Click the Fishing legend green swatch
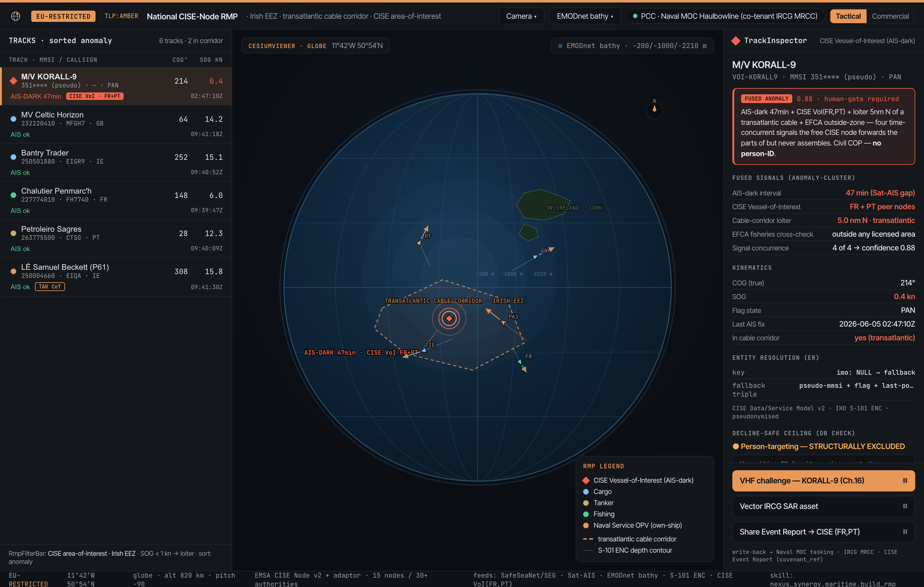 click(x=586, y=514)
